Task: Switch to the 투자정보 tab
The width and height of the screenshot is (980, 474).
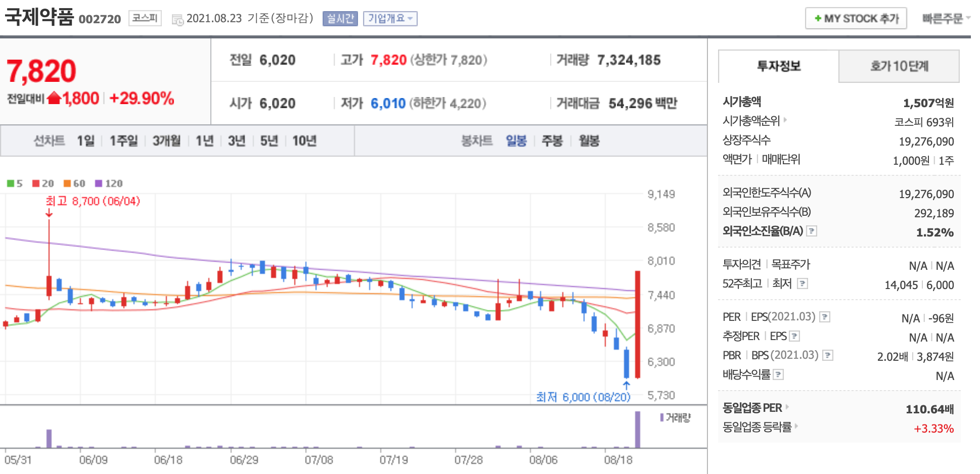Action: [x=779, y=66]
